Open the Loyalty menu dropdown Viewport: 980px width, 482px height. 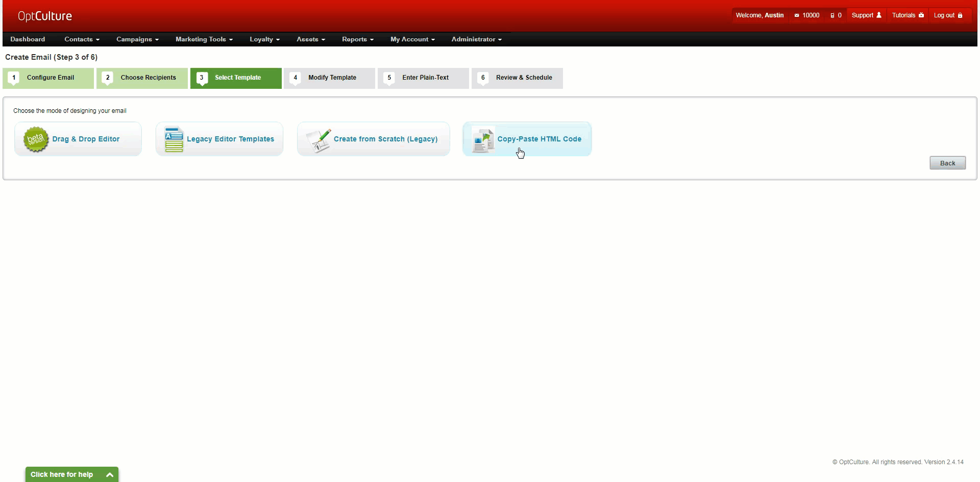pyautogui.click(x=264, y=39)
